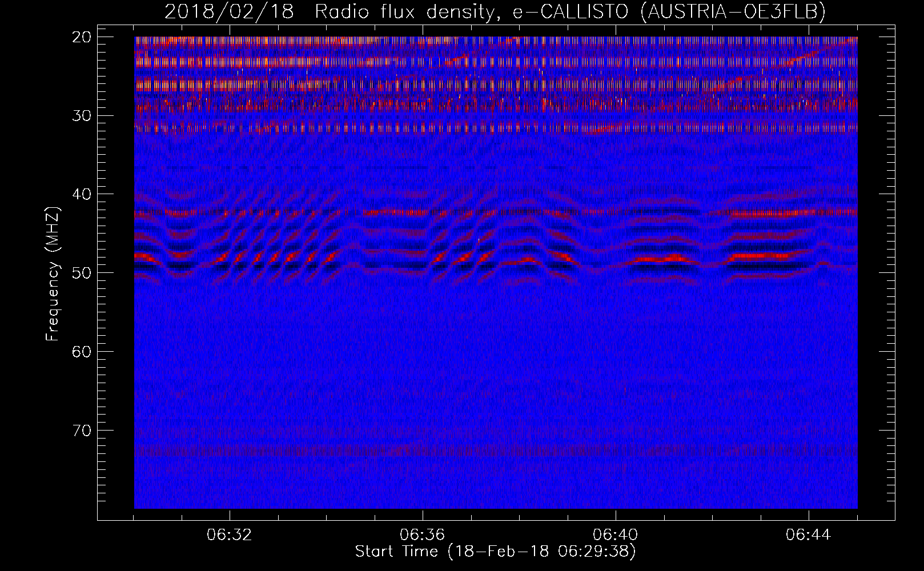The image size is (924, 571).
Task: Click the 06:36 time tick label
Action: [x=423, y=535]
